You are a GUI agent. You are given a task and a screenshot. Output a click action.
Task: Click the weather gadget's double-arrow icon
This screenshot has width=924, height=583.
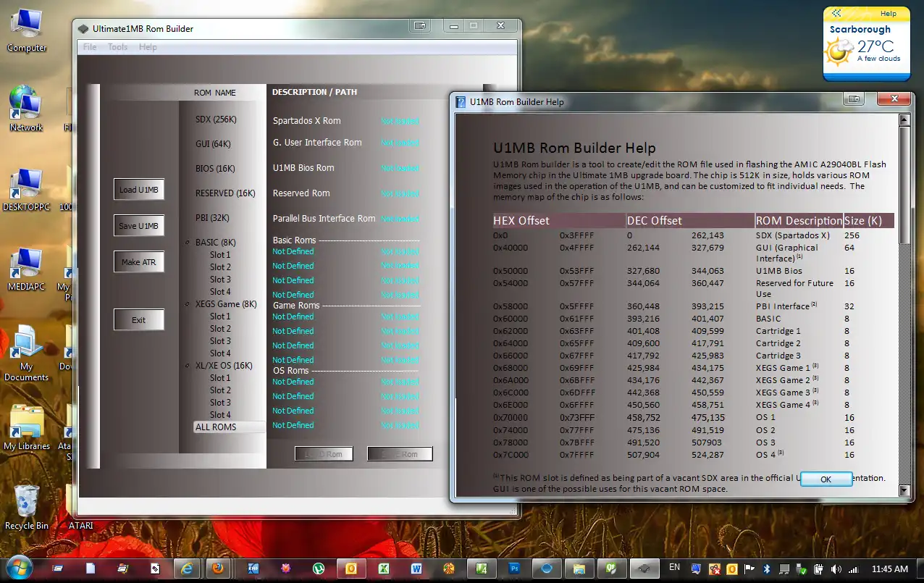tap(836, 13)
